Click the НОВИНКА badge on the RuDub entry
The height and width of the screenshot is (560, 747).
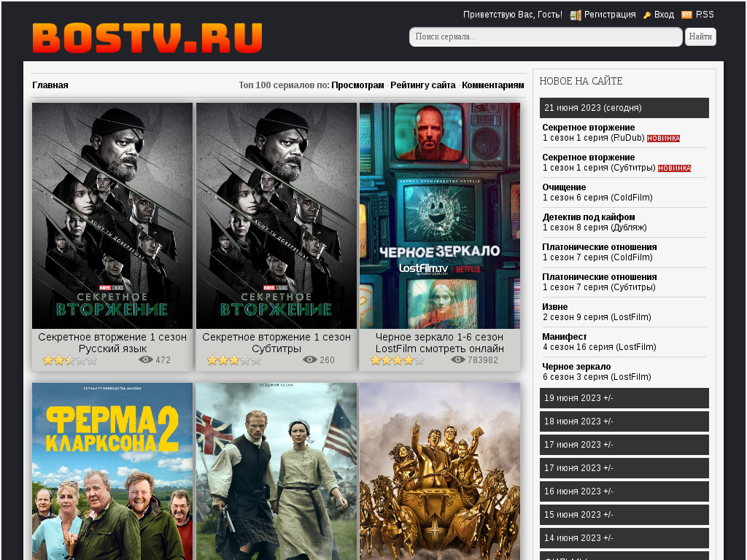(x=663, y=138)
